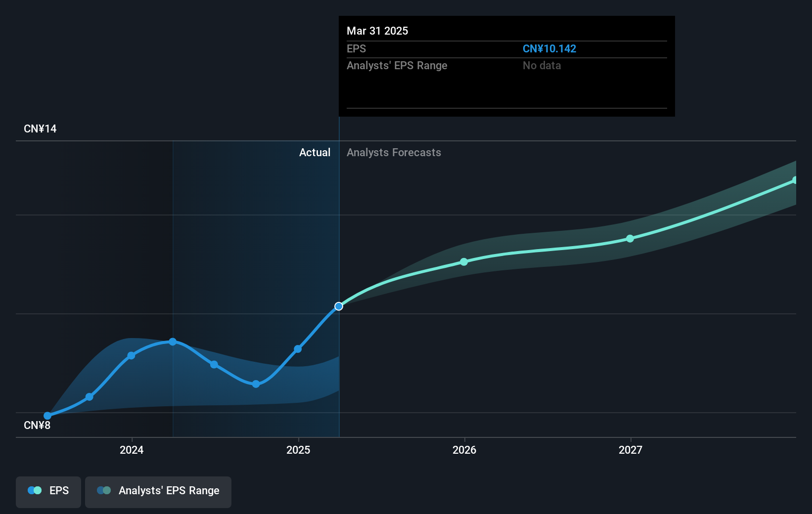Click the No data text in the tooltip
The width and height of the screenshot is (812, 514).
coord(541,65)
